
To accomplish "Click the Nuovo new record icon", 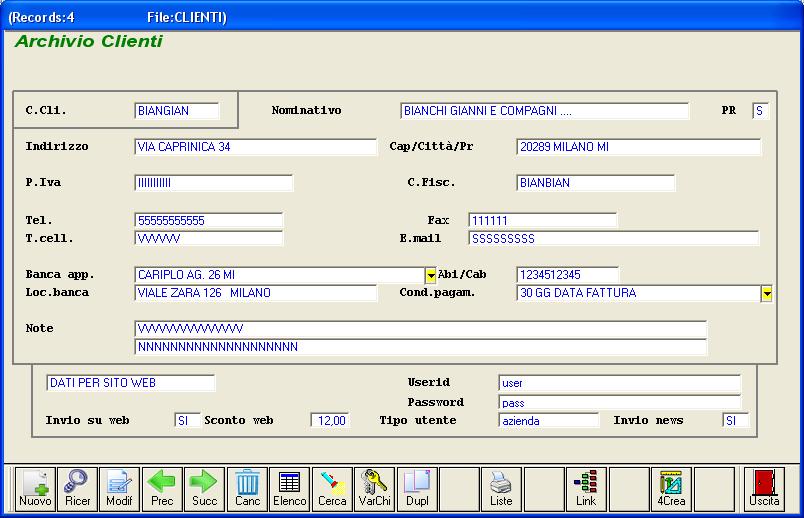I will tap(35, 489).
